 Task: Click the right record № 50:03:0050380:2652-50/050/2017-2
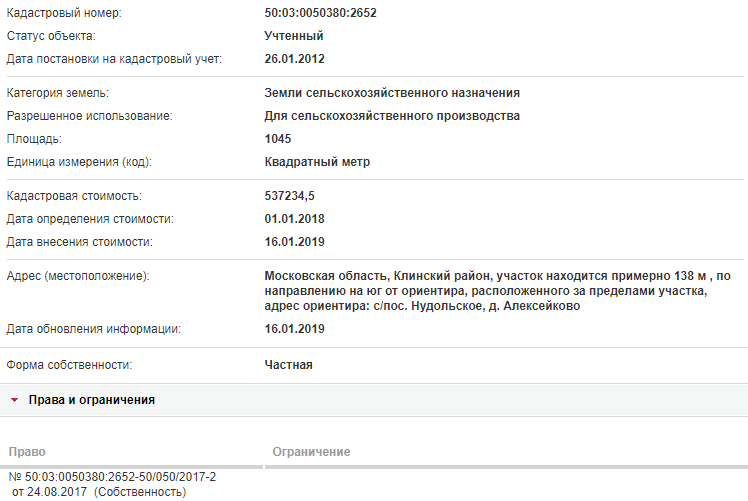click(x=112, y=477)
